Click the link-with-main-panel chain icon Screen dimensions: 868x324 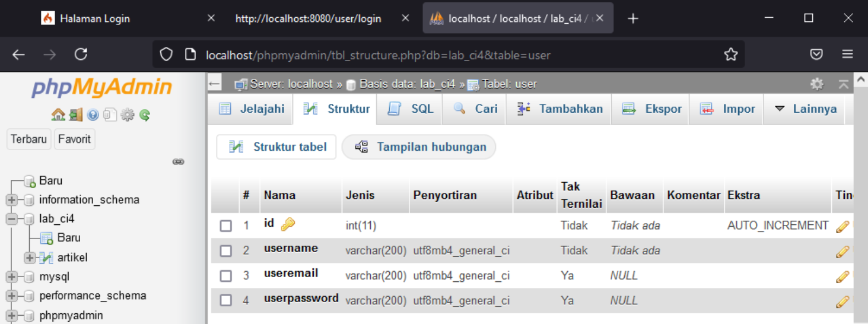178,161
